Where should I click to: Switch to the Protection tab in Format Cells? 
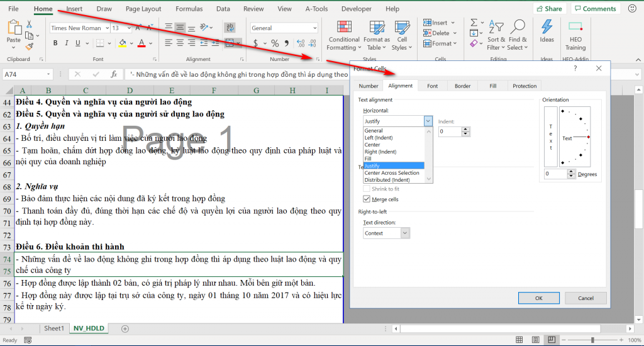tap(525, 86)
